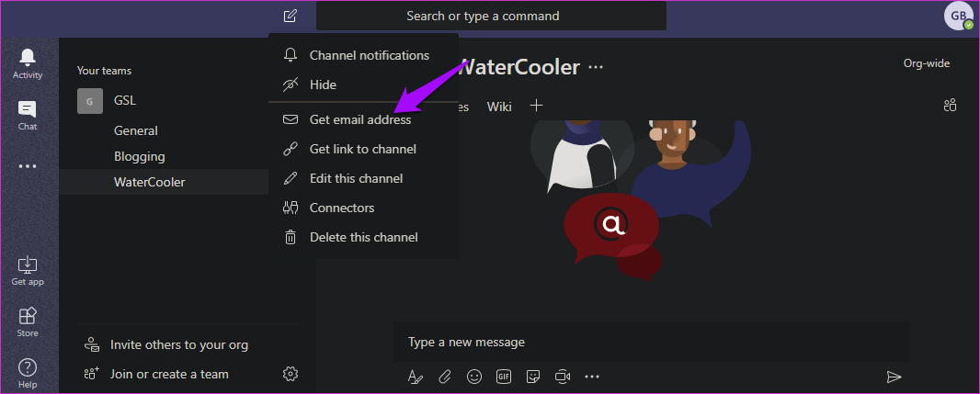The width and height of the screenshot is (980, 394).
Task: Open the Manage teams gear icon
Action: pos(291,374)
